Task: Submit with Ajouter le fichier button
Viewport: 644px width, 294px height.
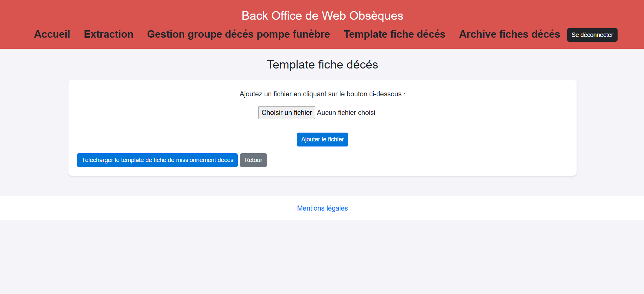Action: [x=322, y=139]
